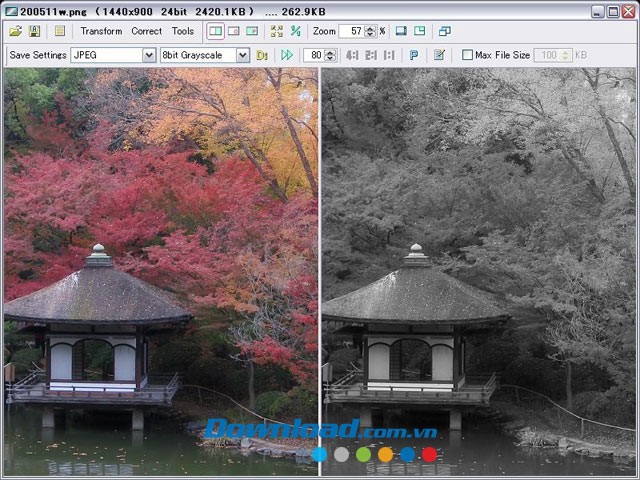
Task: Click the cascading windows icon
Action: pyautogui.click(x=444, y=31)
